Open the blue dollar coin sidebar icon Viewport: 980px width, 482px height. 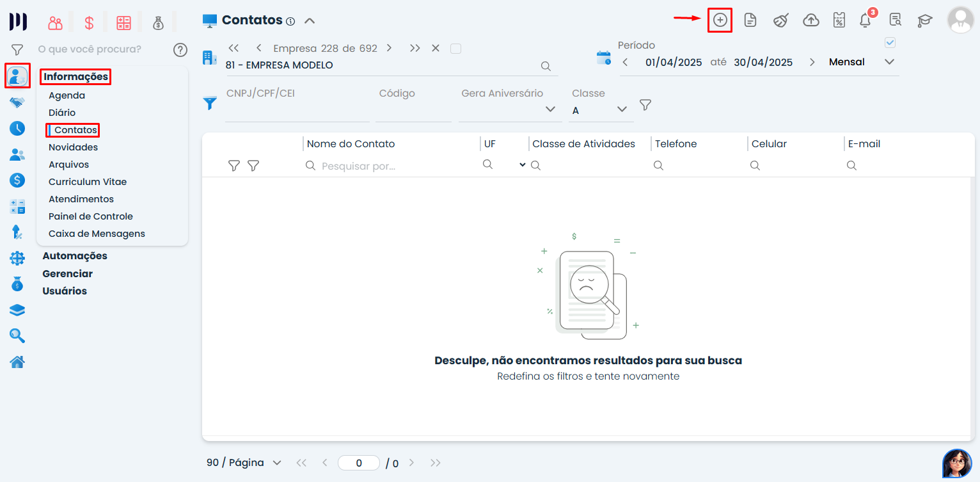coord(17,181)
